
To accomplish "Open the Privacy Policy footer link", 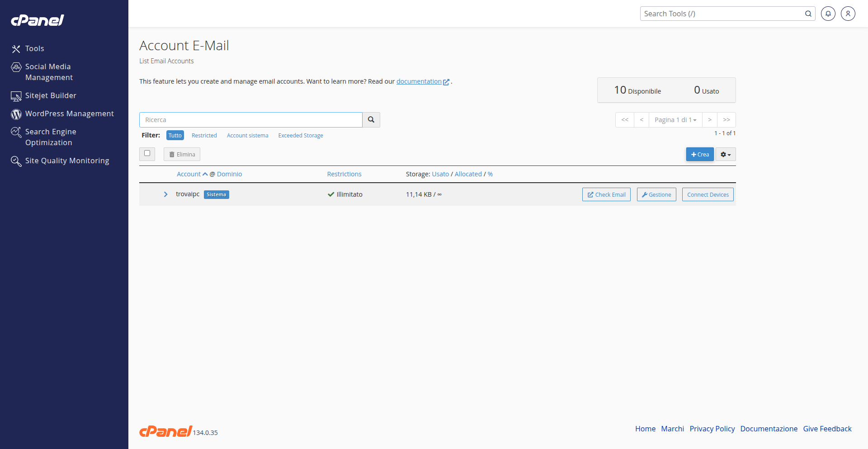I will [x=712, y=429].
